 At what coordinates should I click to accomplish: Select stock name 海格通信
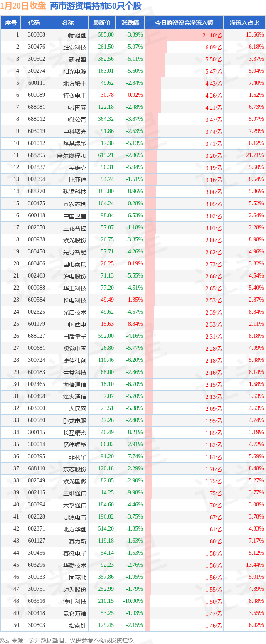pos(75,385)
